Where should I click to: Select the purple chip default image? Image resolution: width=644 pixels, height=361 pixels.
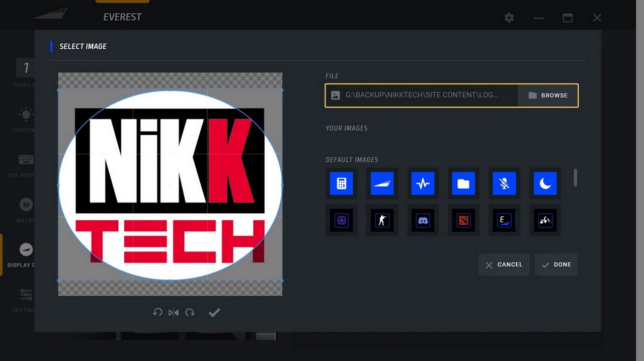(342, 220)
